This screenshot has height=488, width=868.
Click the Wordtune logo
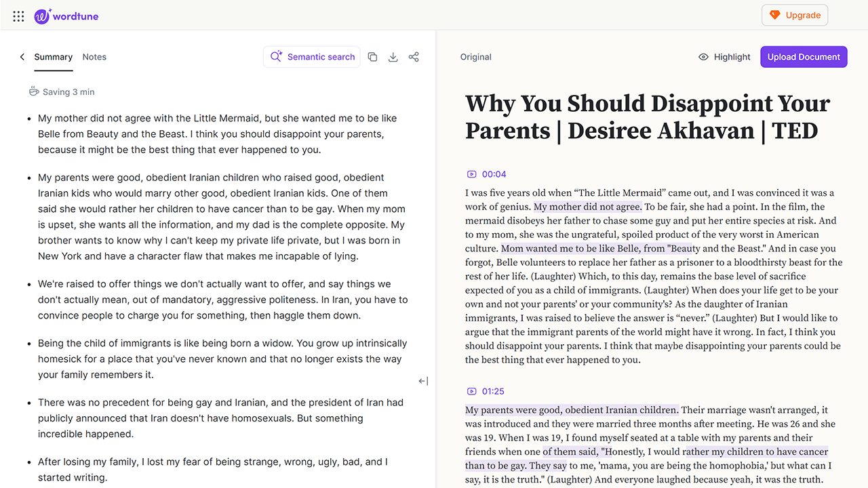pyautogui.click(x=66, y=16)
